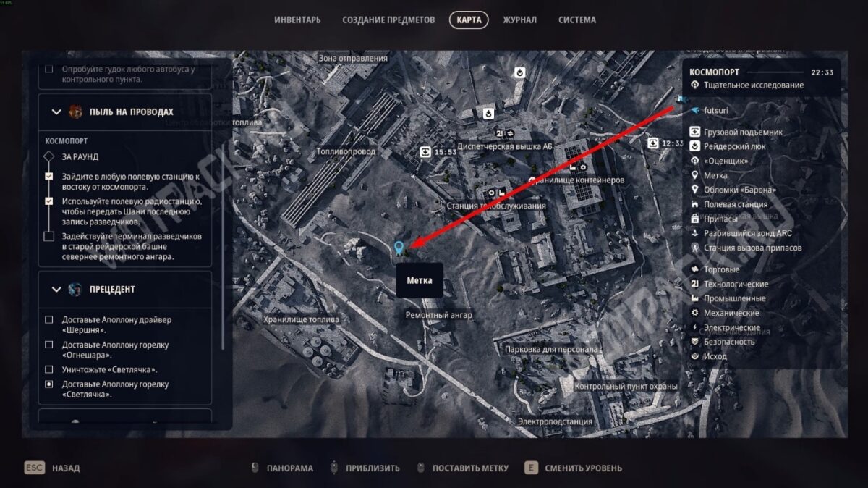868x488 pixels.
Task: Select the Безопасность loot category icon
Action: pyautogui.click(x=695, y=342)
